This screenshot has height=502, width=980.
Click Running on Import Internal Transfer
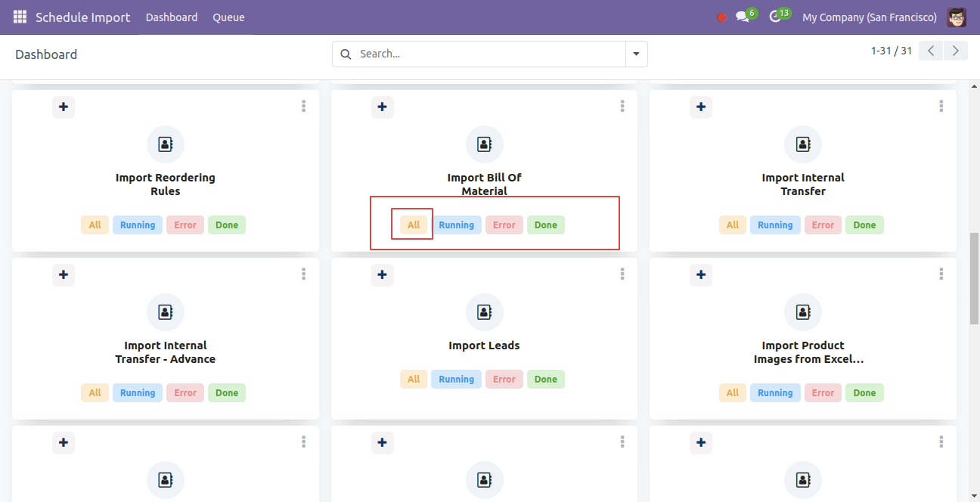click(x=775, y=225)
